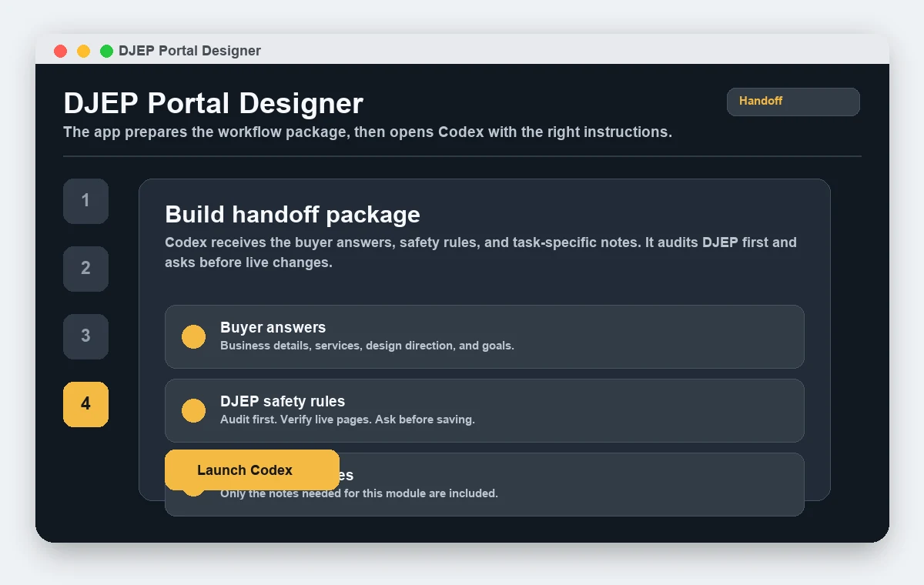Click 'Business details, services, design direction, and goals.'
Viewport: 924px width, 585px height.
pos(367,346)
